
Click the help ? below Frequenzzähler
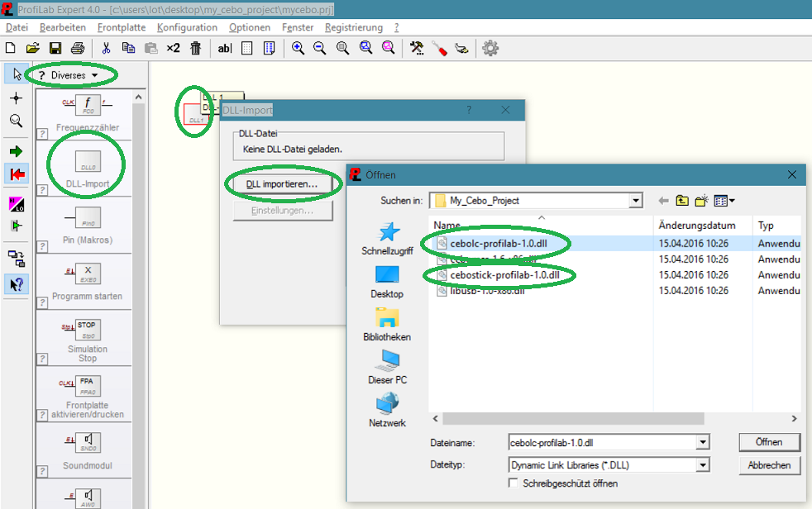[43, 134]
